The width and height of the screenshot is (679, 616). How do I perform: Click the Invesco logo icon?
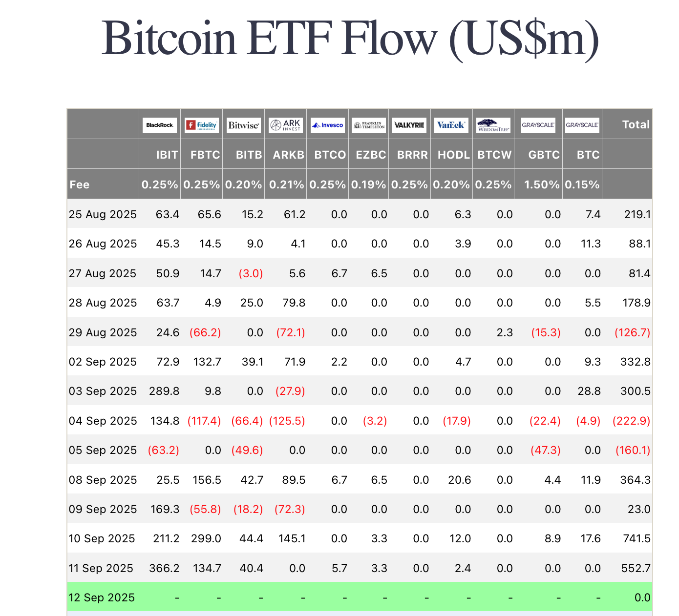(x=328, y=125)
